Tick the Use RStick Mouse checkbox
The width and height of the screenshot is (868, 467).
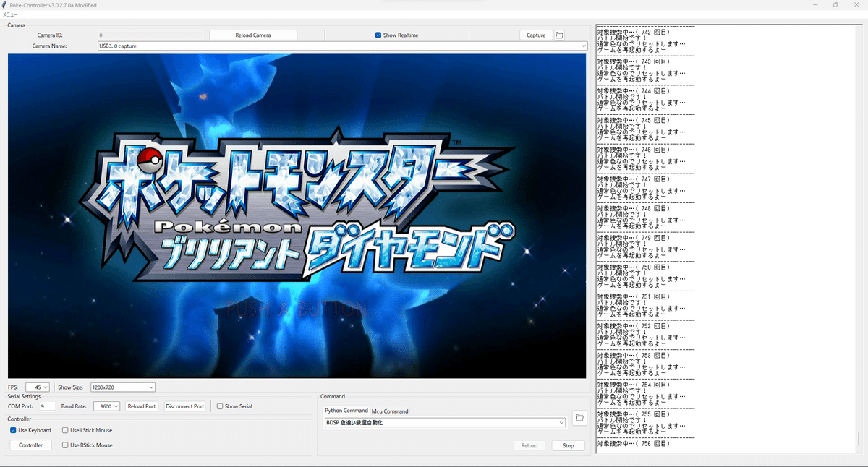[66, 445]
